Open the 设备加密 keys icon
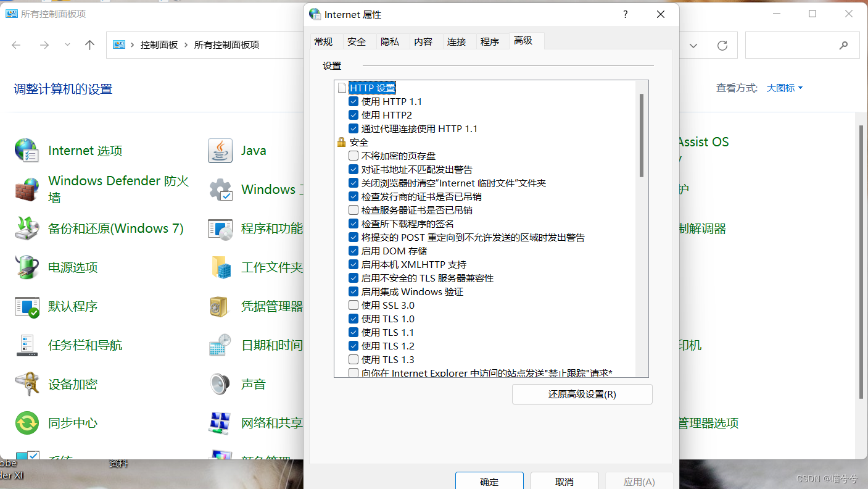Viewport: 868px width, 489px height. (27, 383)
